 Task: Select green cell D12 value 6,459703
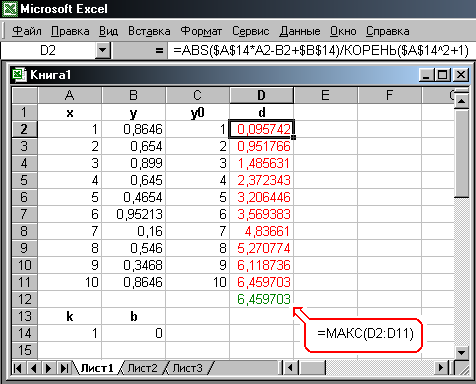tap(261, 299)
